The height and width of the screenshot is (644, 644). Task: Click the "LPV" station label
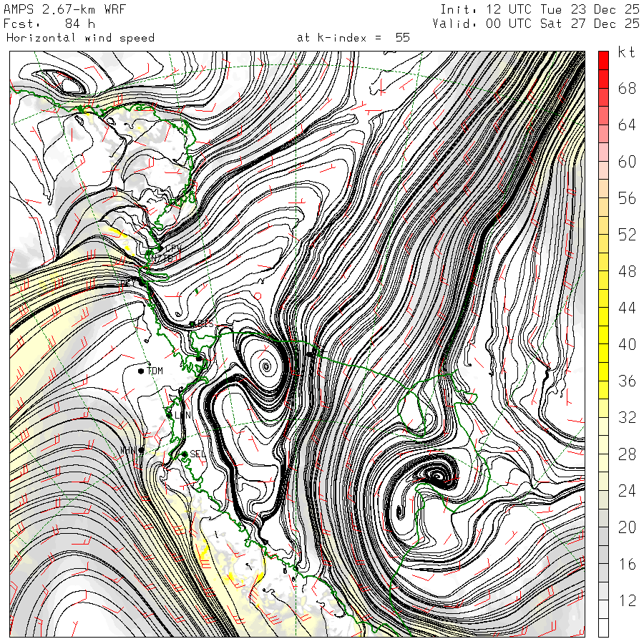click(x=173, y=248)
